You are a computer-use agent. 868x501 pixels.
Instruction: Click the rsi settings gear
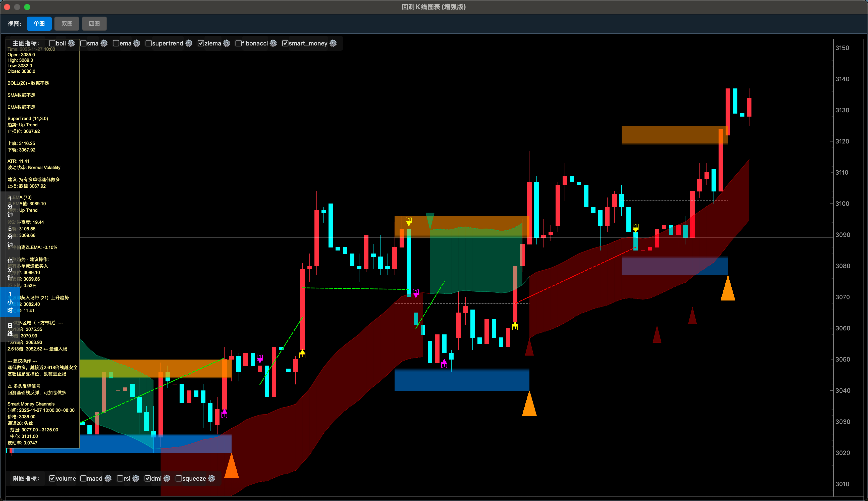(135, 479)
